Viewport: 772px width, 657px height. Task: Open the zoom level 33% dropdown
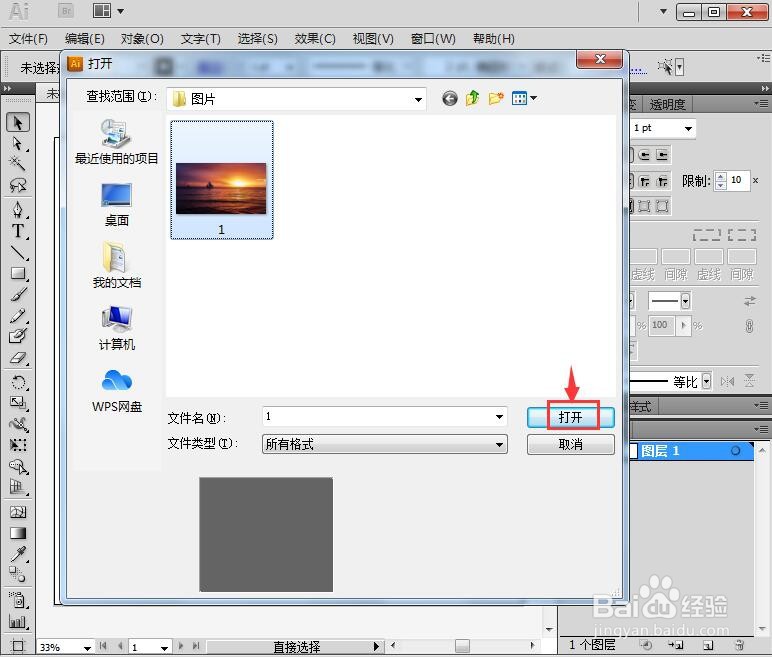[x=87, y=647]
